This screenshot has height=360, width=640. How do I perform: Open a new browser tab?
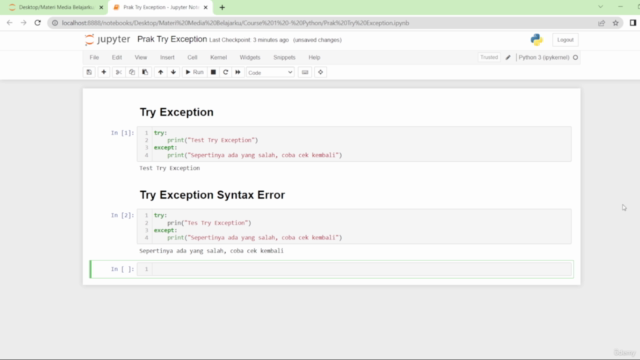[222, 7]
